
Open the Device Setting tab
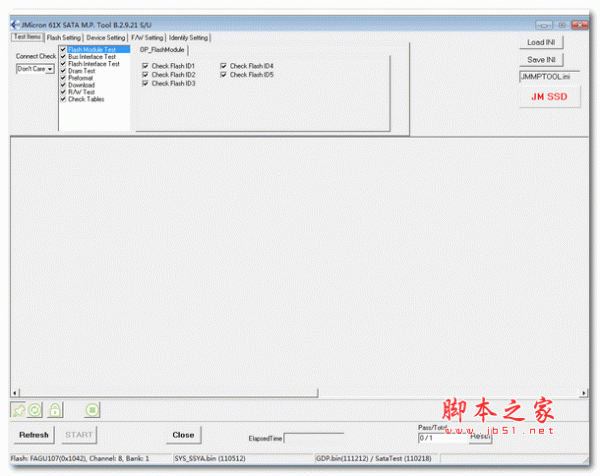click(106, 37)
